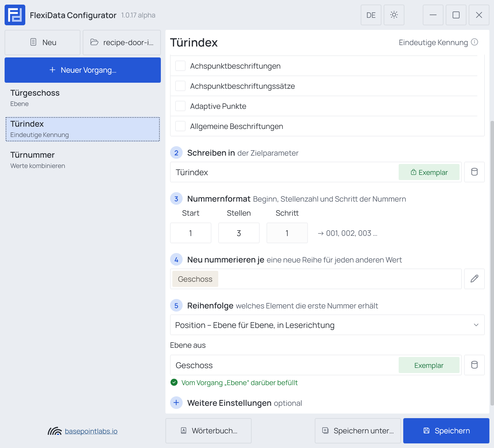This screenshot has height=448, width=494.
Task: Switch language with the DE button
Action: (x=371, y=15)
